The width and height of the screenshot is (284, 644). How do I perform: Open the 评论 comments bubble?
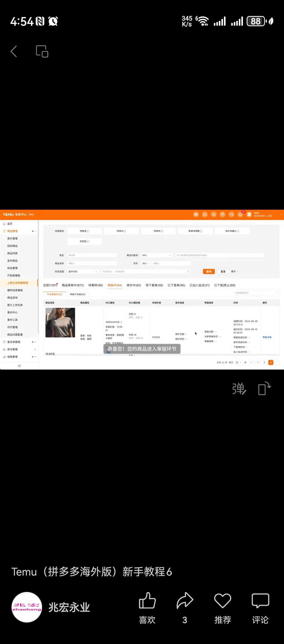(x=260, y=600)
